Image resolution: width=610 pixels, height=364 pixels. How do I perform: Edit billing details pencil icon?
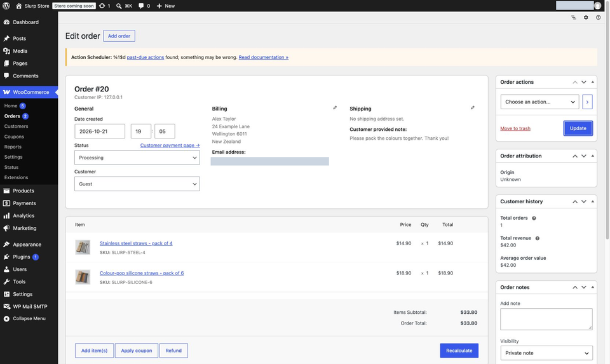tap(335, 108)
